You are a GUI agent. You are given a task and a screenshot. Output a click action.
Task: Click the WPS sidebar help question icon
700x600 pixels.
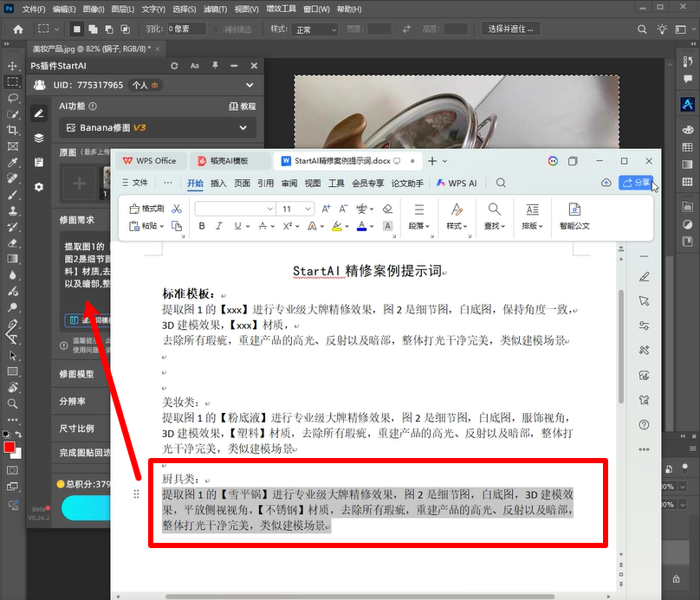pos(644,425)
